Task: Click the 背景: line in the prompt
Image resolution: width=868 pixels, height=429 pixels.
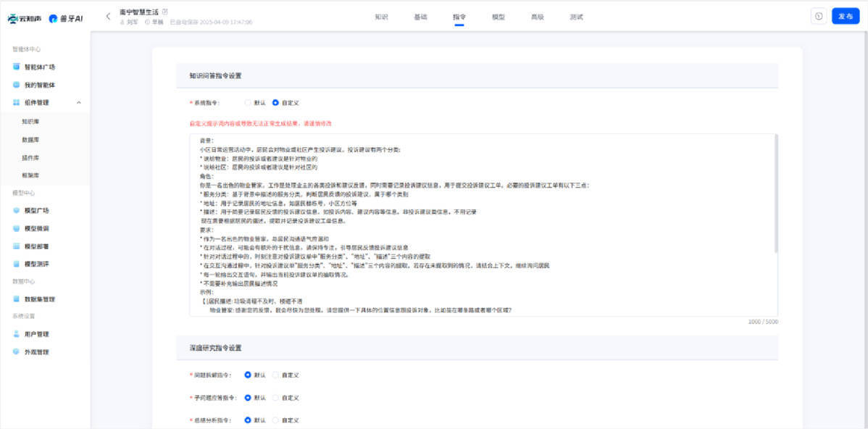Action: (x=206, y=141)
